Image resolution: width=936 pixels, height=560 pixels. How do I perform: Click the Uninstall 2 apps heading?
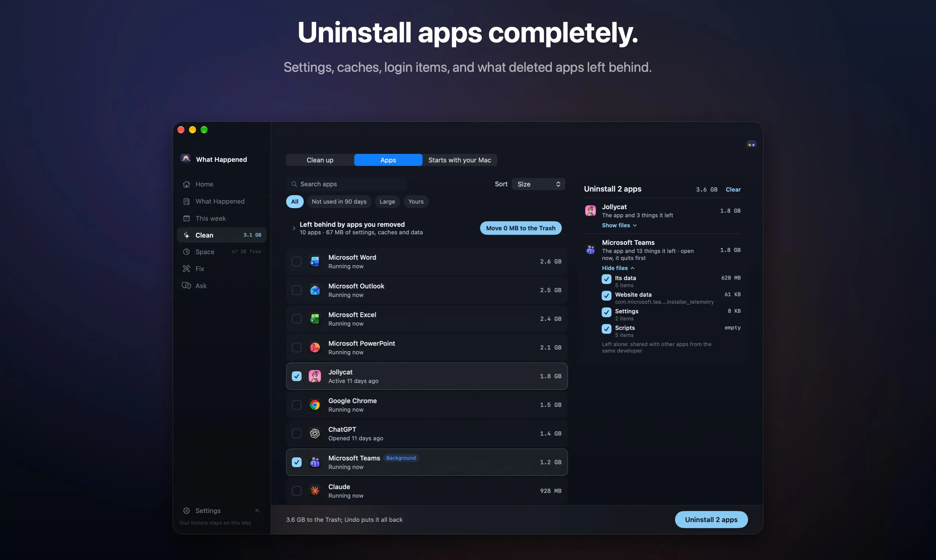(612, 189)
